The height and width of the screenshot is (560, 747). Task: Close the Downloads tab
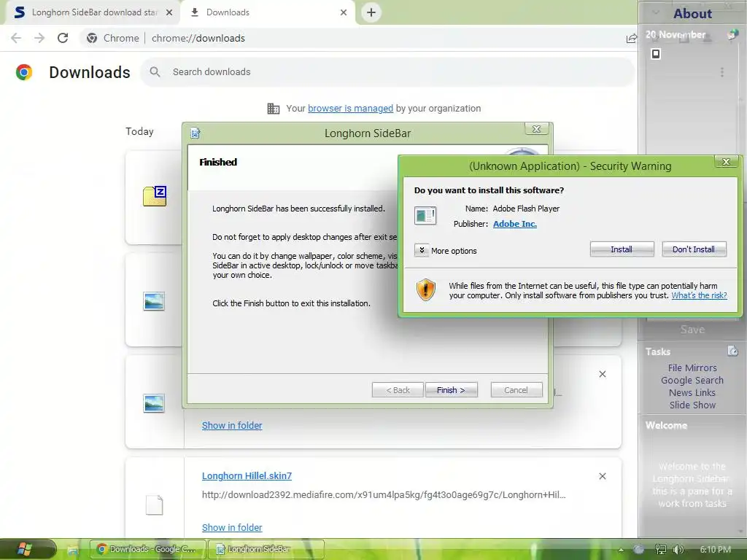pyautogui.click(x=344, y=12)
